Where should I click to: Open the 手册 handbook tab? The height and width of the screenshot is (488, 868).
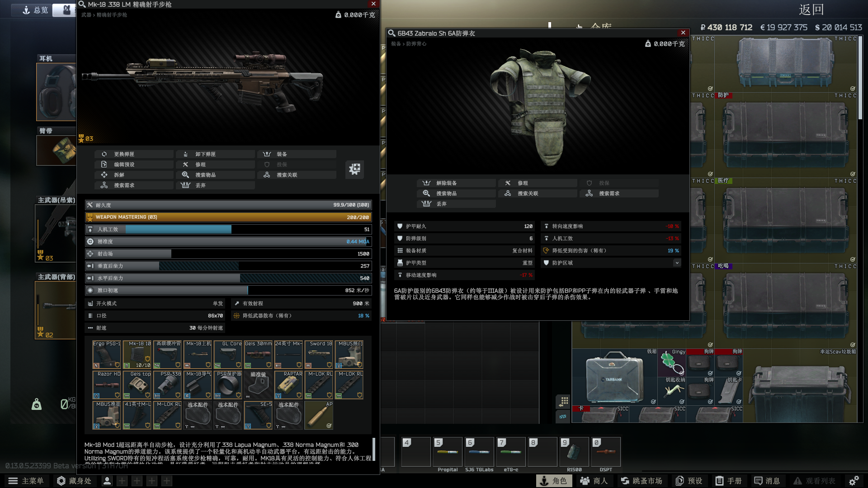tap(729, 481)
